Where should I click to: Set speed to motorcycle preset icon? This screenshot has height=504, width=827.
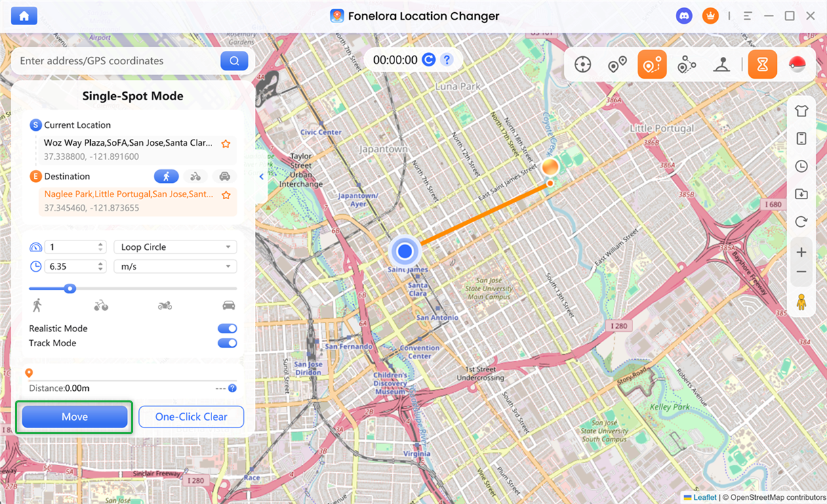click(x=165, y=306)
